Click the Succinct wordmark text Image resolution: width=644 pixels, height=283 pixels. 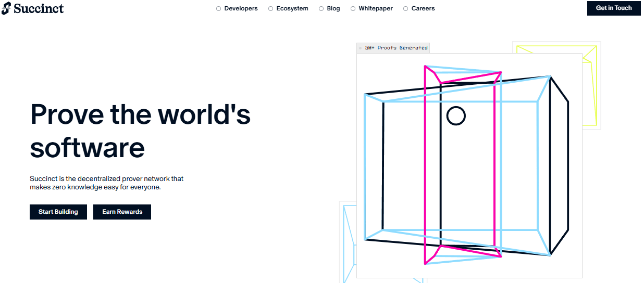point(39,9)
